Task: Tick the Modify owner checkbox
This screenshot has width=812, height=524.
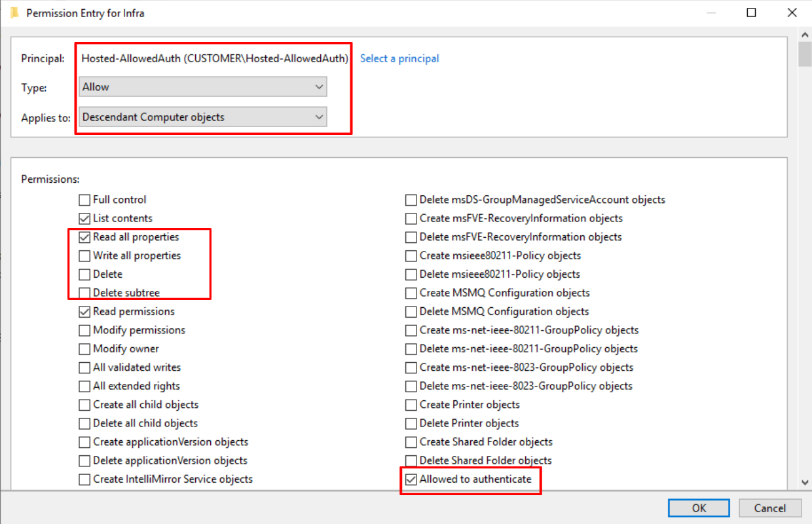Action: (x=84, y=349)
